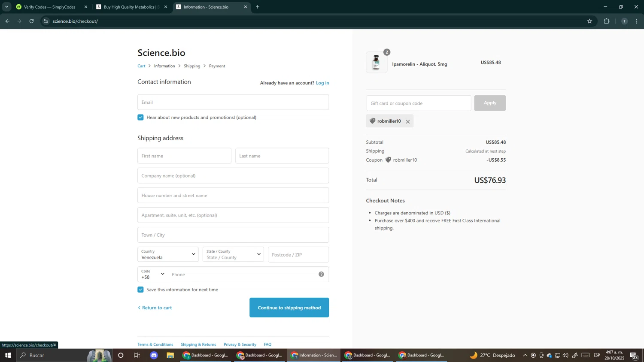
Task: Focus the Phone number field
Action: pos(243,274)
